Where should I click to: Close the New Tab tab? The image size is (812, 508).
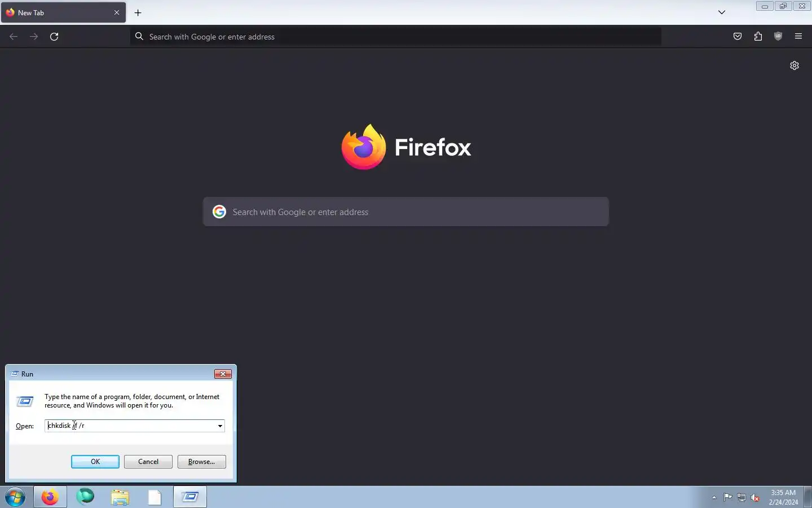pyautogui.click(x=117, y=12)
